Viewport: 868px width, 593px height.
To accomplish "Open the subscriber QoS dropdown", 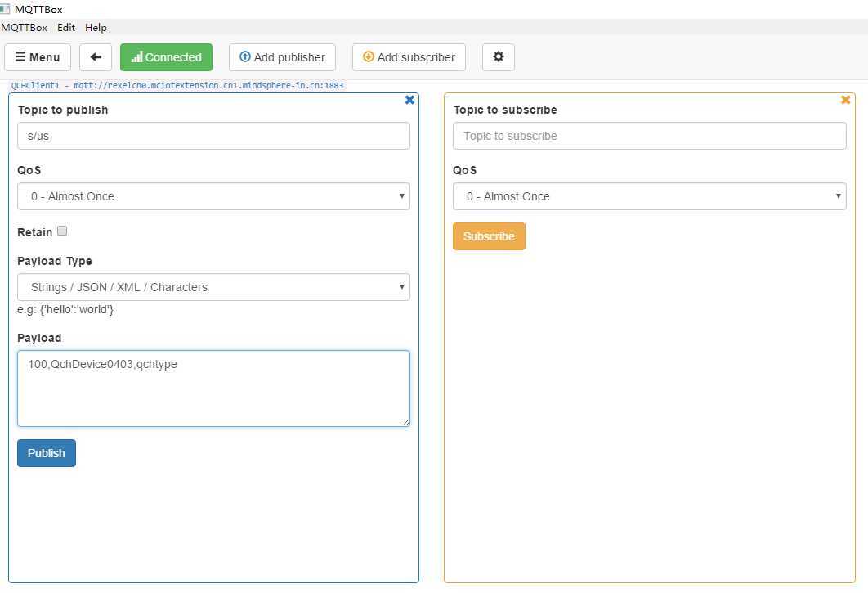I will coord(649,196).
